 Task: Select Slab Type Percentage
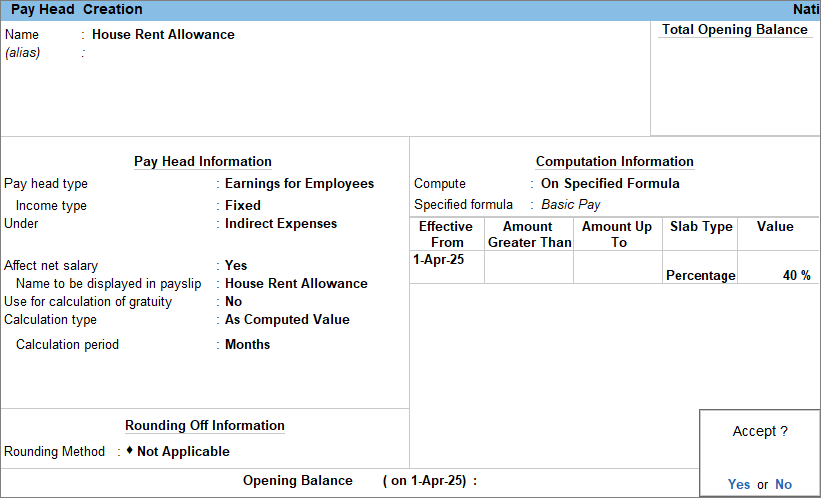[x=700, y=275]
